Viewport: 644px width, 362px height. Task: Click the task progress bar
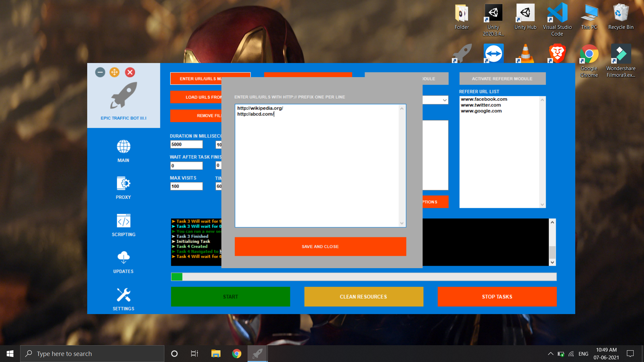pos(364,277)
